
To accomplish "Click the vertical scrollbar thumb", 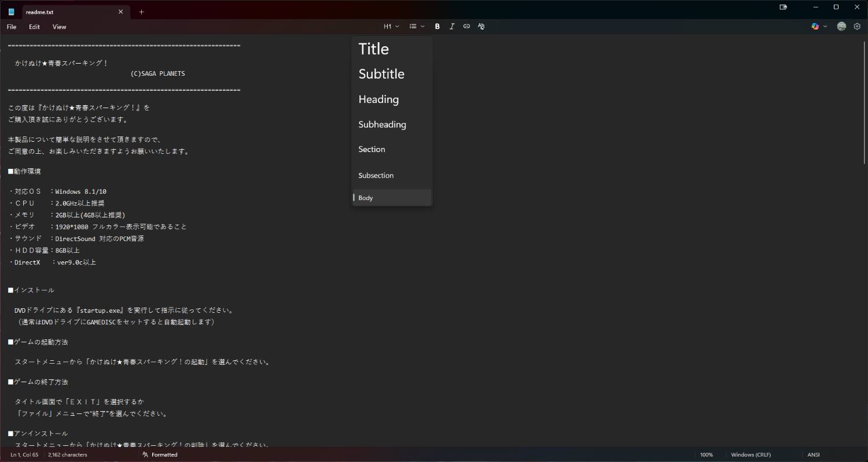I will 864,103.
